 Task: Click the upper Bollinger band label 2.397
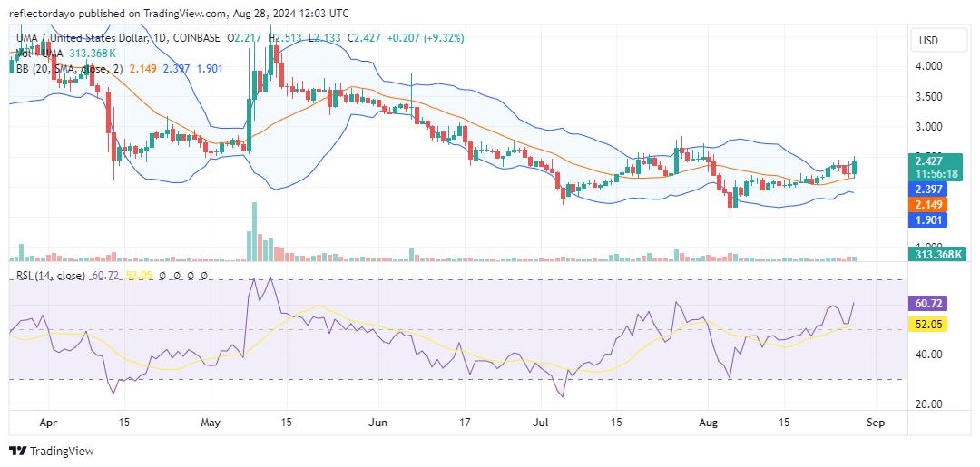[929, 189]
